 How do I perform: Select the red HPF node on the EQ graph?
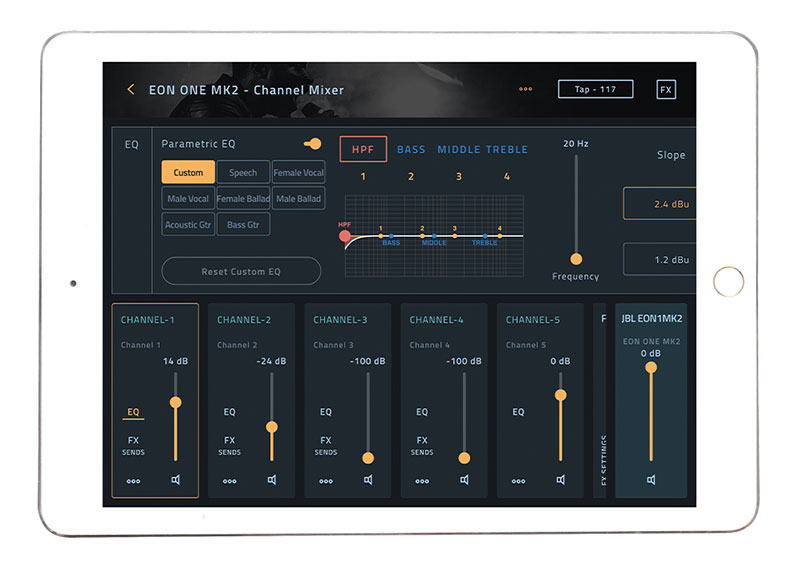[x=345, y=236]
